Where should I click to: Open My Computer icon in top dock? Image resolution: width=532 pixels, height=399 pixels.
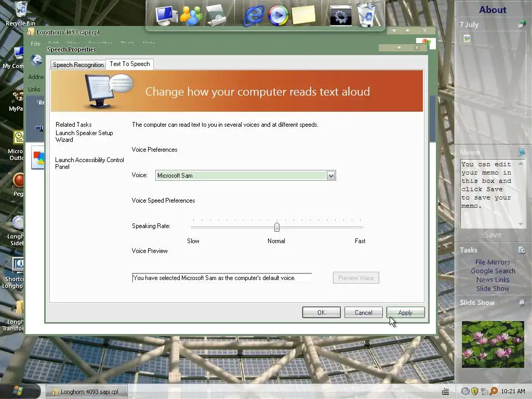pos(167,15)
